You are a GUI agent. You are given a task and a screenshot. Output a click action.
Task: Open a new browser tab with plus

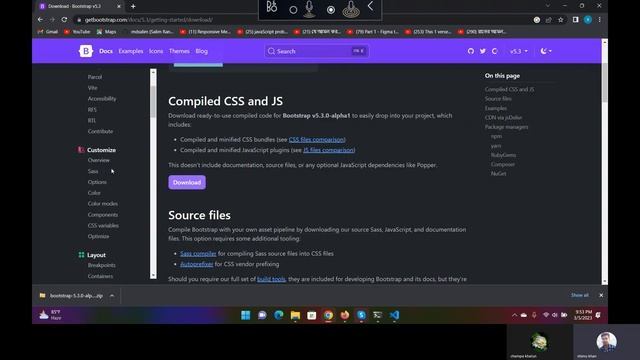133,6
